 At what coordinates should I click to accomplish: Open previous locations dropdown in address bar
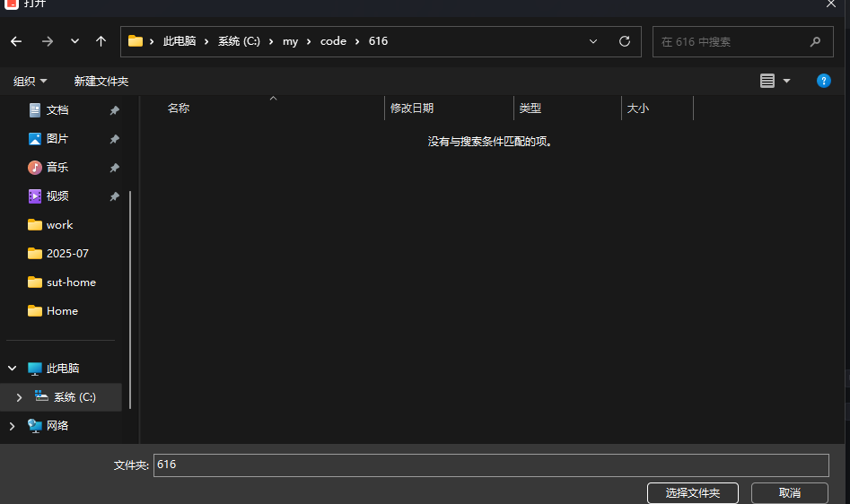[593, 41]
